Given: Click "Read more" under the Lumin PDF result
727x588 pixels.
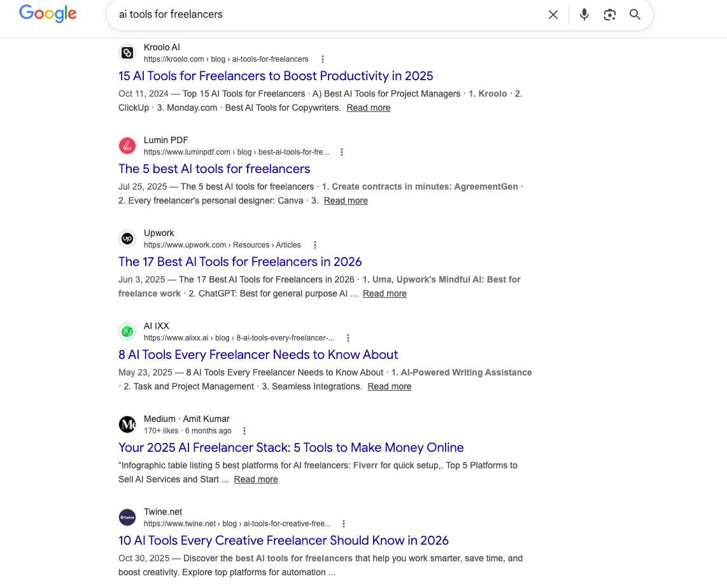Looking at the screenshot, I should pyautogui.click(x=346, y=200).
